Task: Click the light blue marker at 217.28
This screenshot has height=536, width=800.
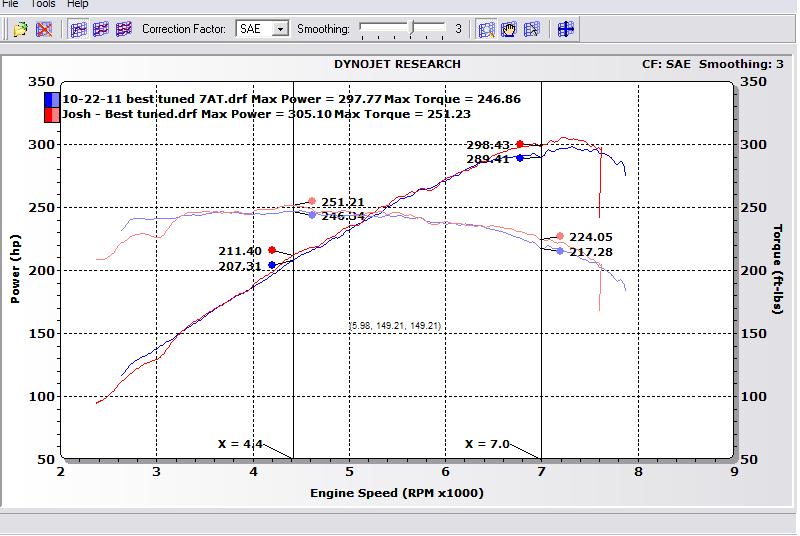Action: (x=560, y=251)
